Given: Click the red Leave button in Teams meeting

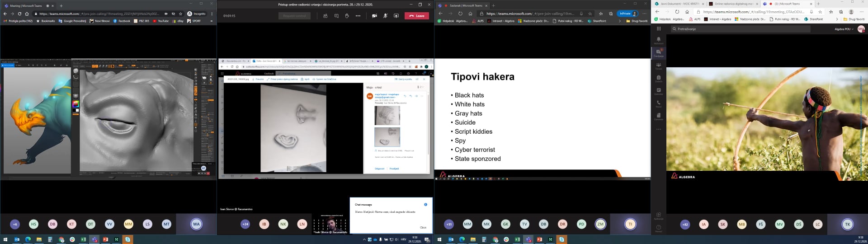Looking at the screenshot, I should point(416,16).
